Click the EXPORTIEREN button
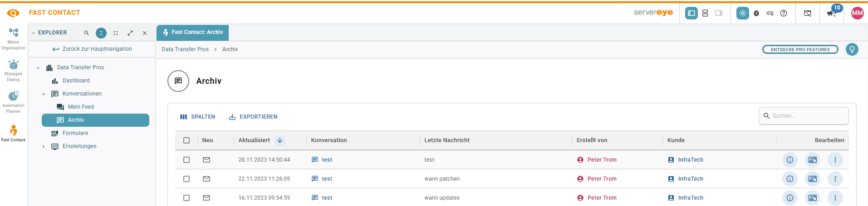Viewport: 868px width, 206px height. (253, 117)
